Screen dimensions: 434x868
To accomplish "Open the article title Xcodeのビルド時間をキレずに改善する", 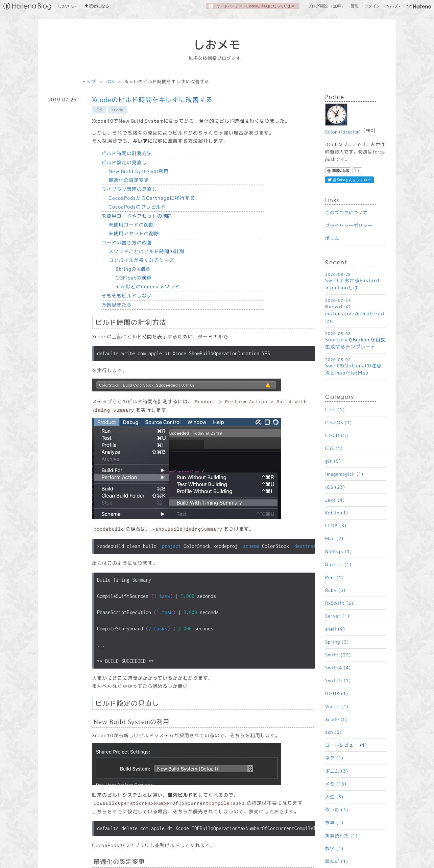I will pos(152,100).
